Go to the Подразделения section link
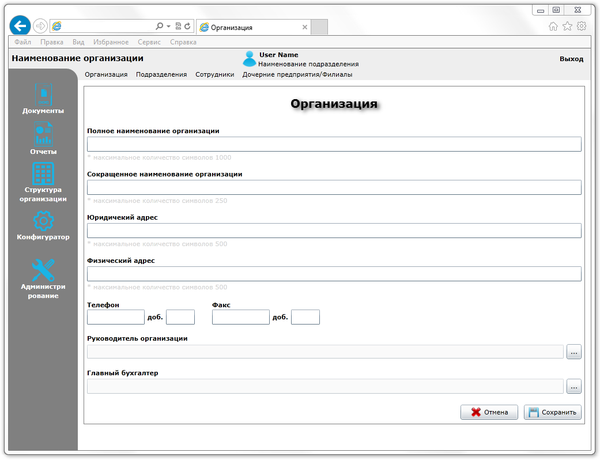 click(x=161, y=74)
